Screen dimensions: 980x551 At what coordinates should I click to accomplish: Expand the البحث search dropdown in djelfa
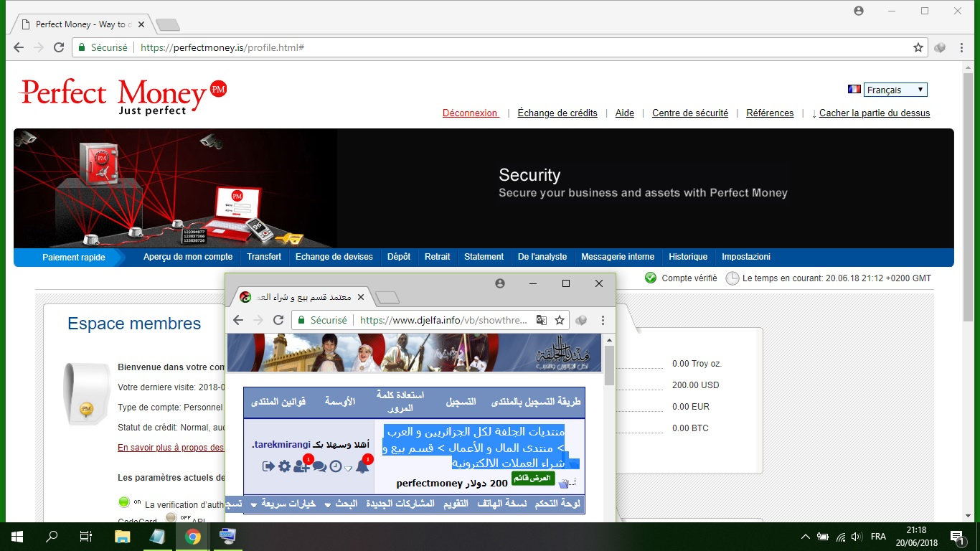click(x=341, y=504)
